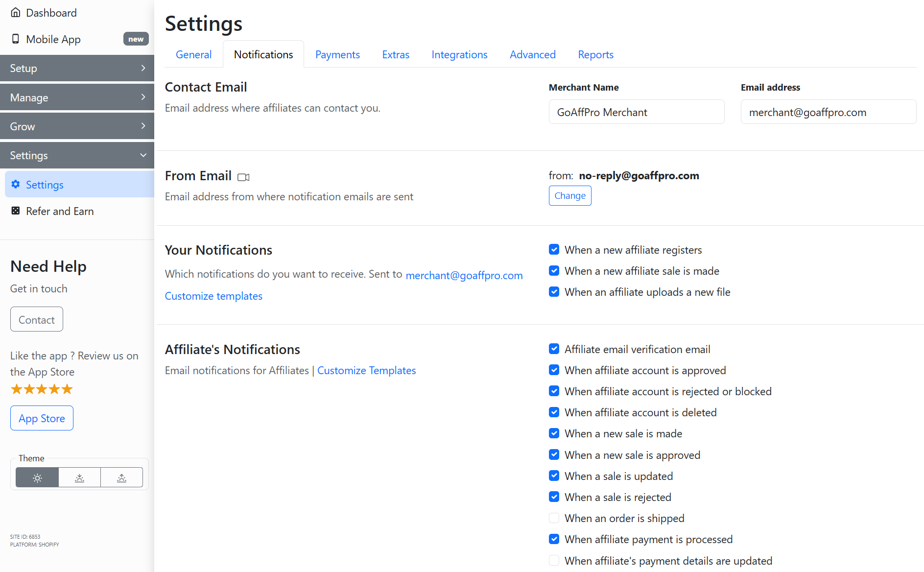Click the Mobile App phone icon

pyautogui.click(x=16, y=39)
